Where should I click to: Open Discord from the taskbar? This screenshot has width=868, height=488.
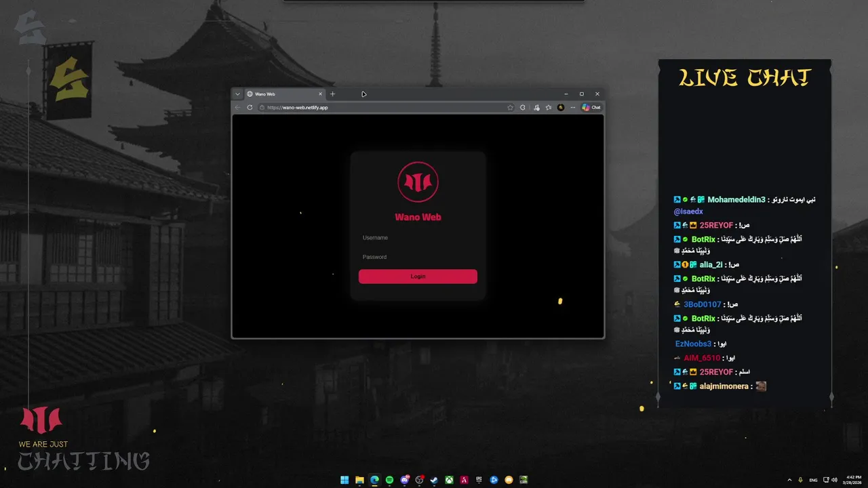[405, 480]
